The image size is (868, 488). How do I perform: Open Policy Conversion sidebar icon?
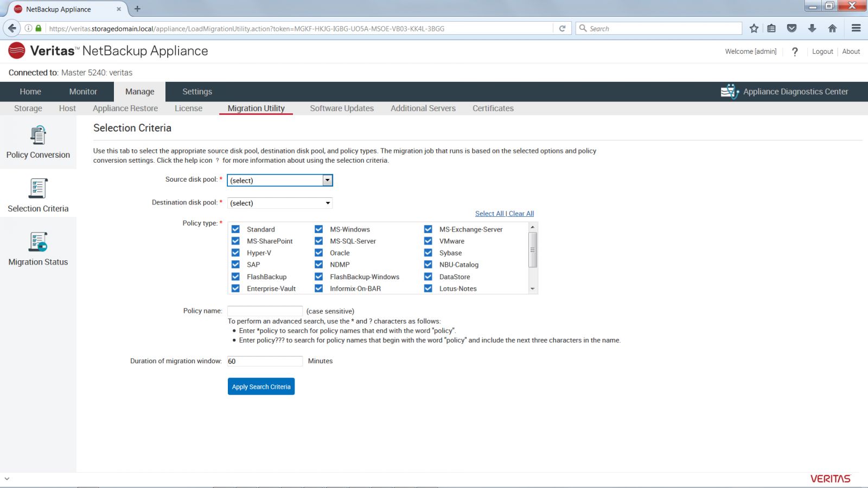point(38,136)
